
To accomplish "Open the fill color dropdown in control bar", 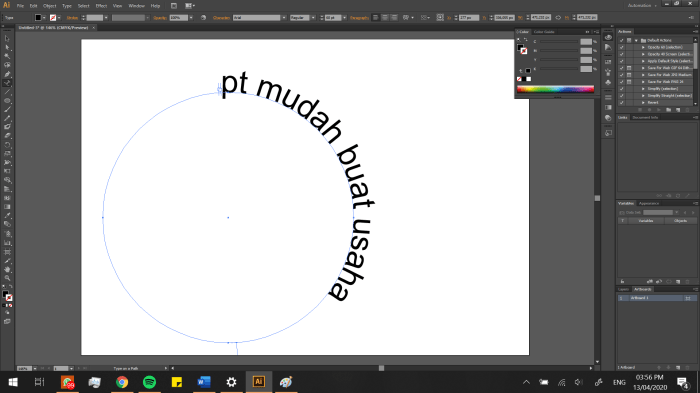I will coord(44,18).
